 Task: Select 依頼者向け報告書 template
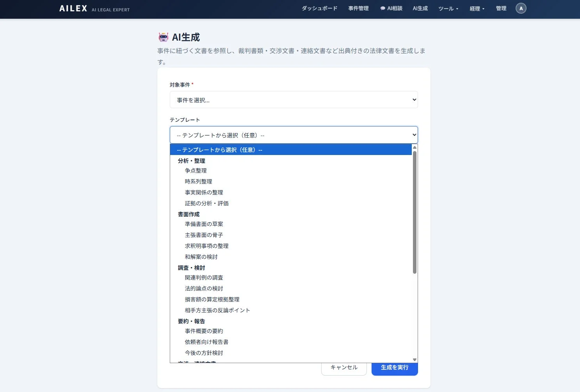[x=206, y=342]
